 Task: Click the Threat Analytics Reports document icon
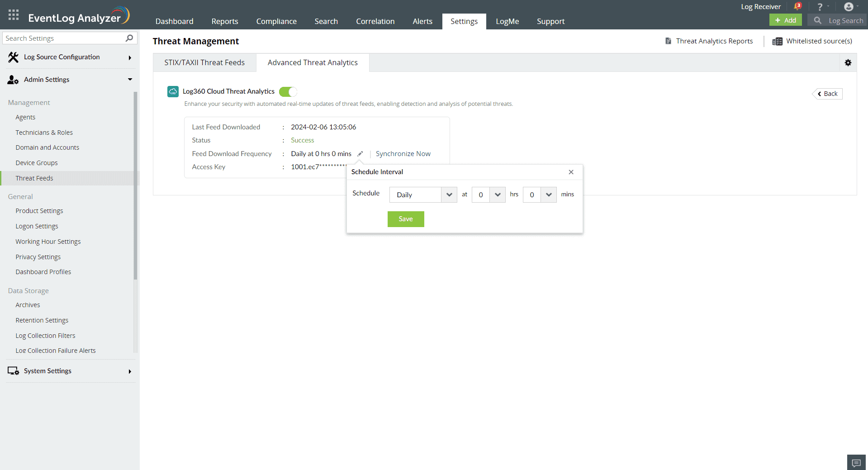(668, 41)
